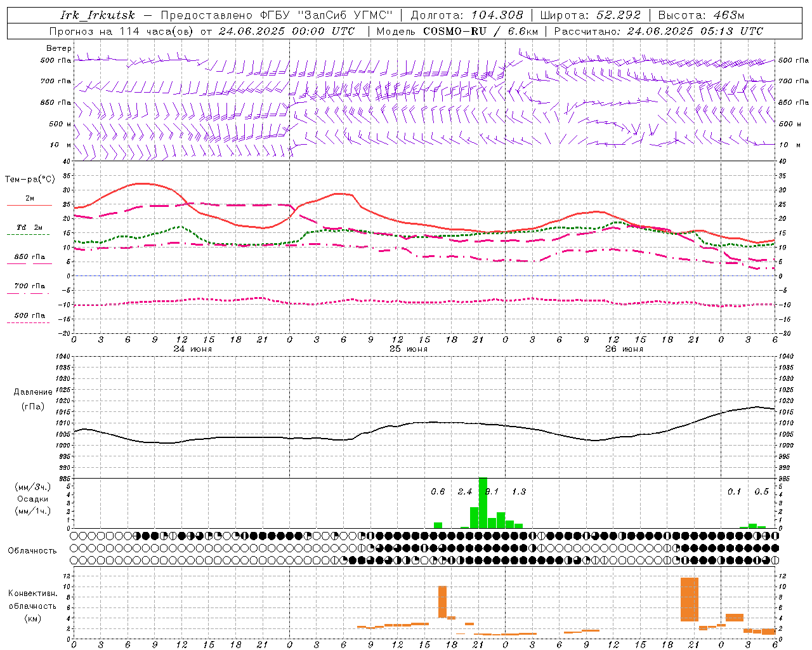The width and height of the screenshot is (812, 650).
Task: Click the 'Конвективн.' convective cloud label
Action: pyautogui.click(x=32, y=593)
